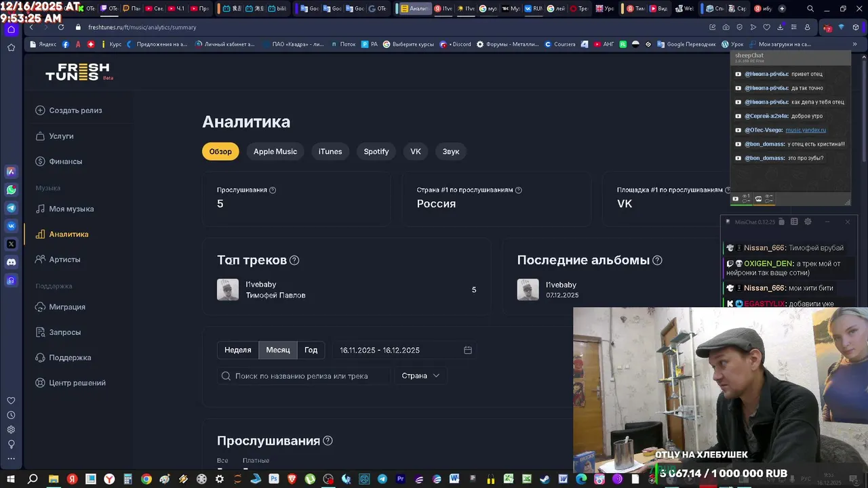Show help icon next to Последние альбомы
Image resolution: width=868 pixels, height=488 pixels.
tap(657, 260)
